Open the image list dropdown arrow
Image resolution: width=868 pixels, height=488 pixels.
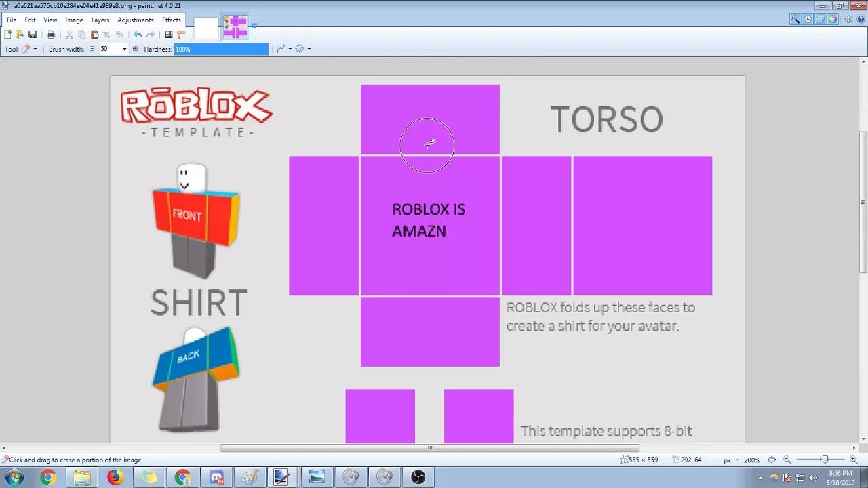tap(254, 26)
